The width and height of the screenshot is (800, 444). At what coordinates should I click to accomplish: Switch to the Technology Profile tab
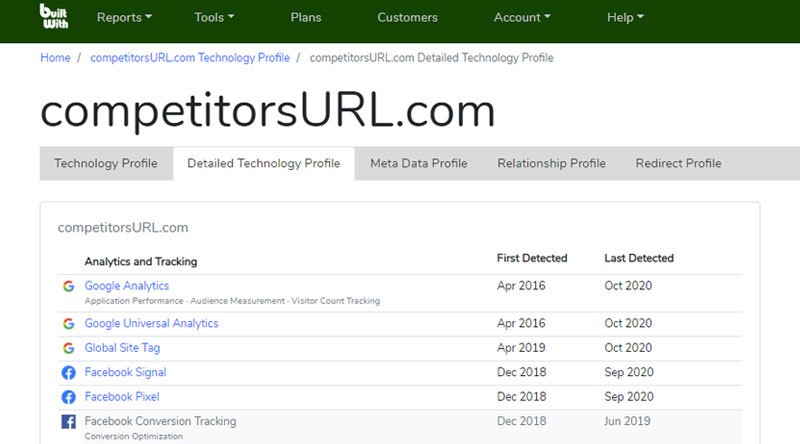point(106,164)
